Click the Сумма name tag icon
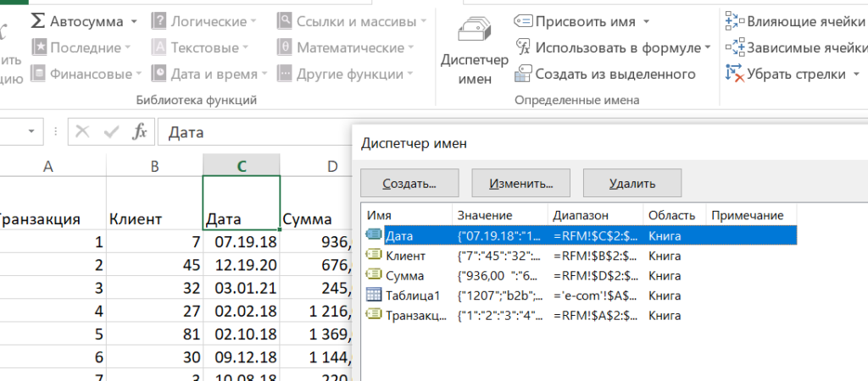The width and height of the screenshot is (868, 381). coord(374,275)
